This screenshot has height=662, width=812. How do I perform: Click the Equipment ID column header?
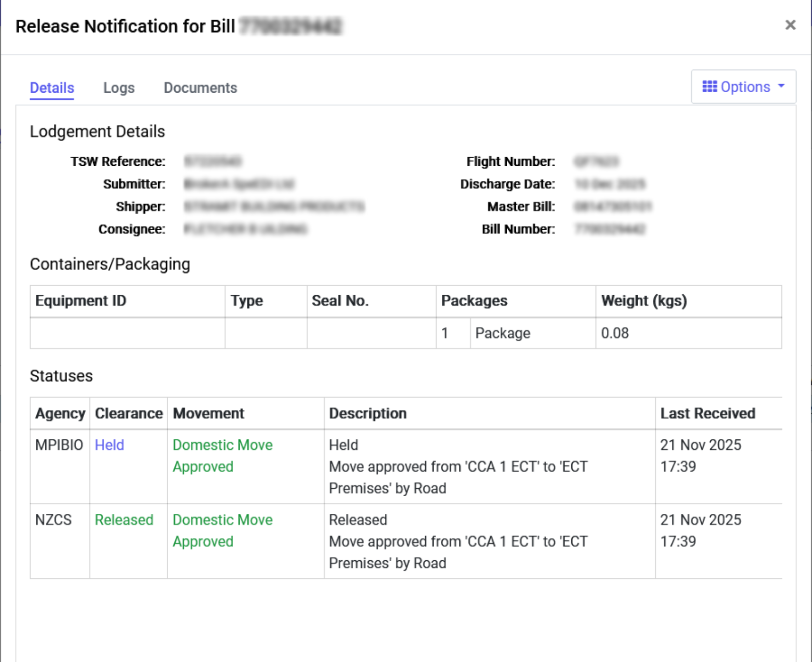click(81, 301)
